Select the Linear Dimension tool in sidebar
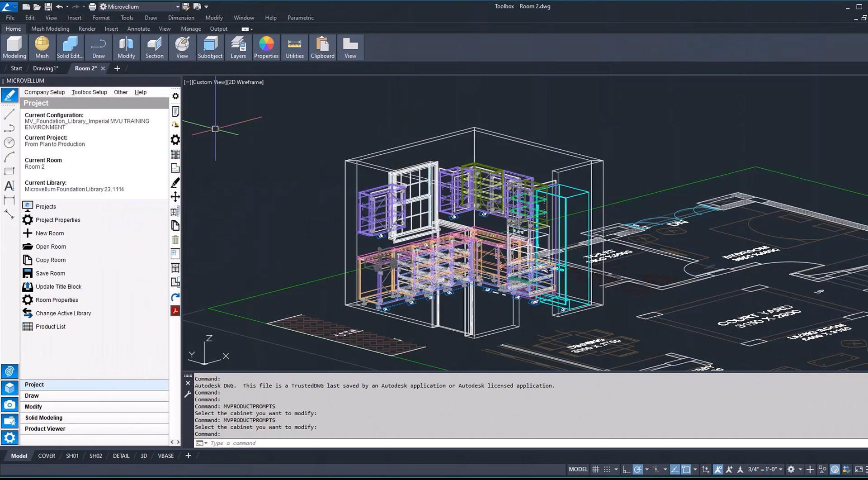 pos(9,200)
